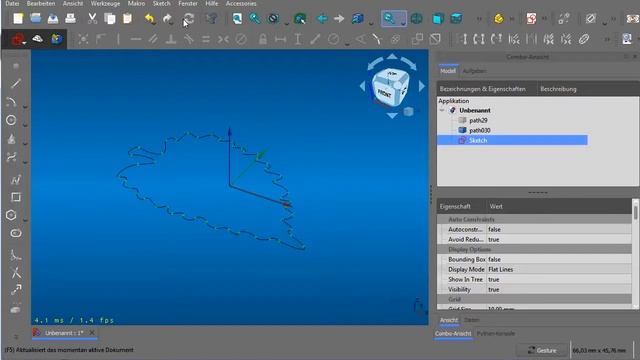Apply the perpendicular constraint icon
The image size is (640, 360).
(171, 39)
